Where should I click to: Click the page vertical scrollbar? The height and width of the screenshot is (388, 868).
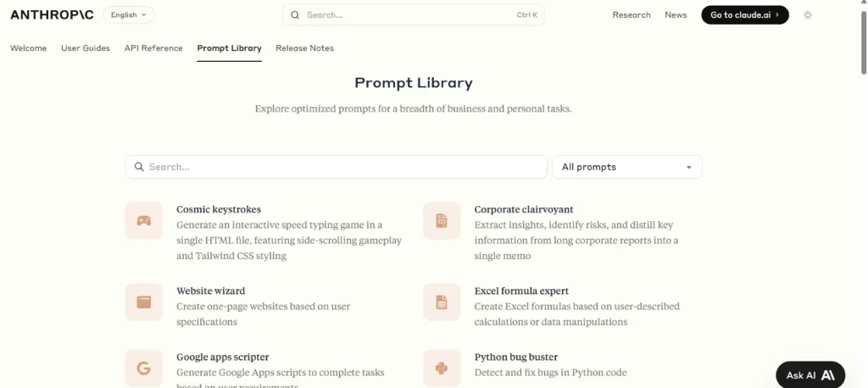[x=863, y=51]
